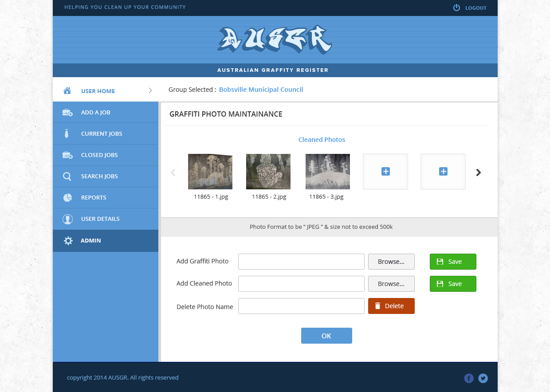The width and height of the screenshot is (550, 392).
Task: Click the Search Jobs magnifier icon
Action: point(67,176)
